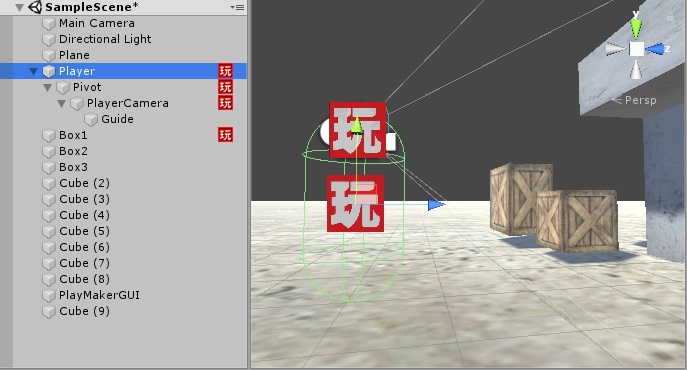Click the Directional Light cube icon
687x370 pixels.
[49, 39]
